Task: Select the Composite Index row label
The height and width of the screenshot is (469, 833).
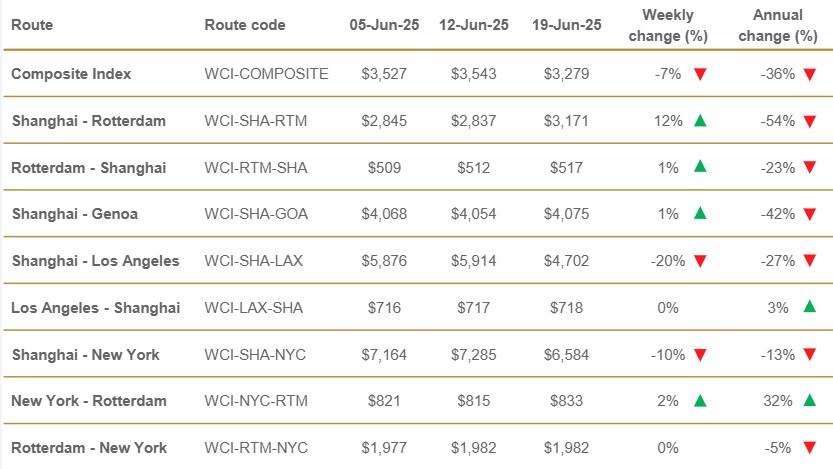Action: (71, 74)
